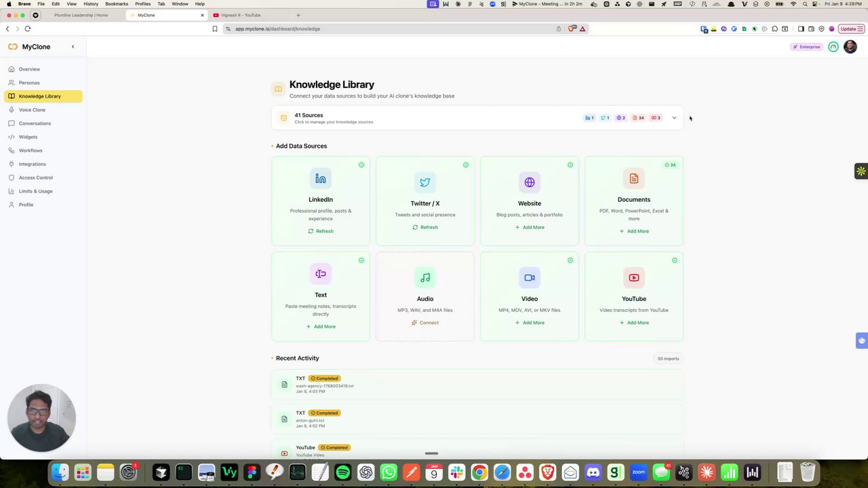Add more YouTube videos
The image size is (868, 488).
click(634, 323)
